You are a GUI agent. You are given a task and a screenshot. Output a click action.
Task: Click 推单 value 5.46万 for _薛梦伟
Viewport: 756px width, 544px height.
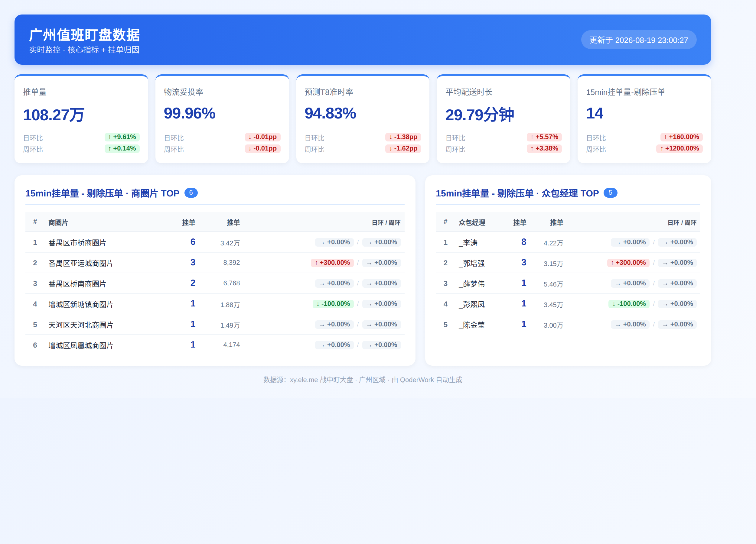point(553,284)
